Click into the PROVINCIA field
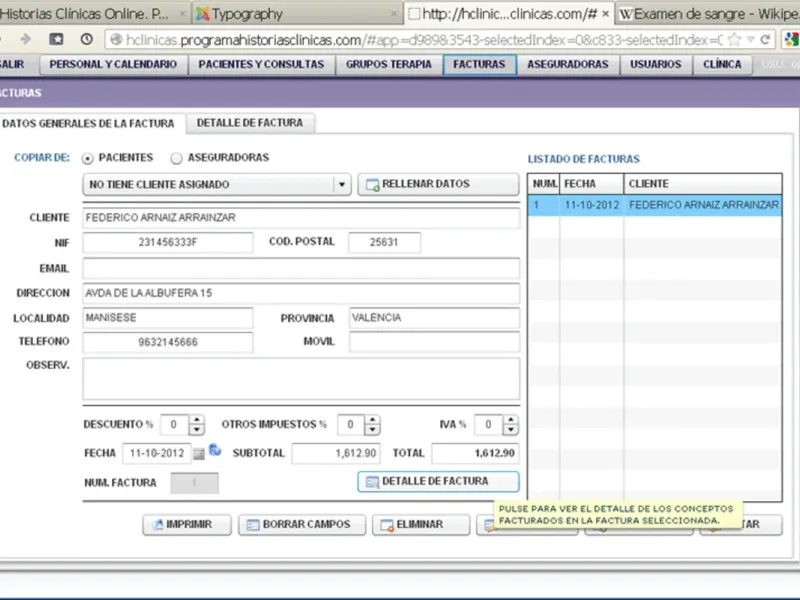This screenshot has width=800, height=600. coord(434,318)
